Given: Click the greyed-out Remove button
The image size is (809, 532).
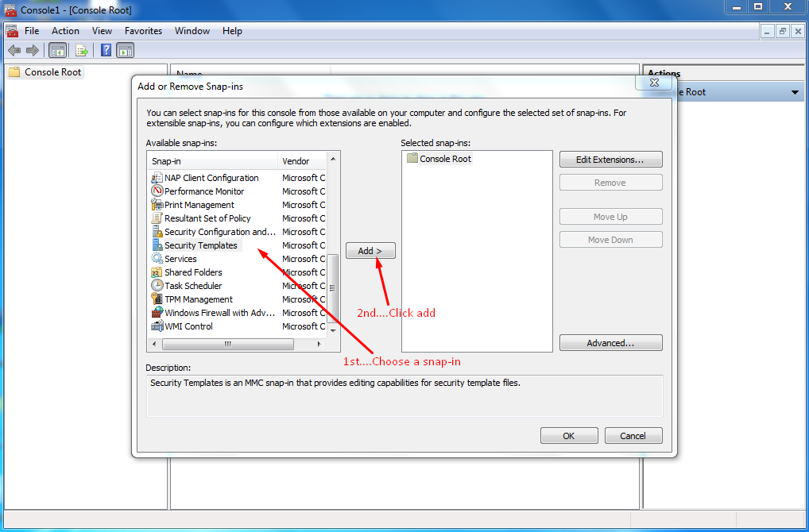Looking at the screenshot, I should [x=611, y=183].
